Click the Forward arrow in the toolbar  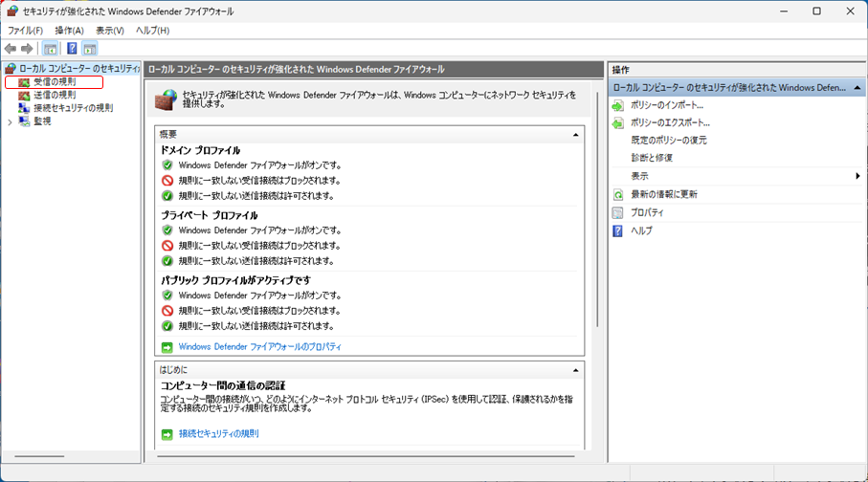[27, 49]
